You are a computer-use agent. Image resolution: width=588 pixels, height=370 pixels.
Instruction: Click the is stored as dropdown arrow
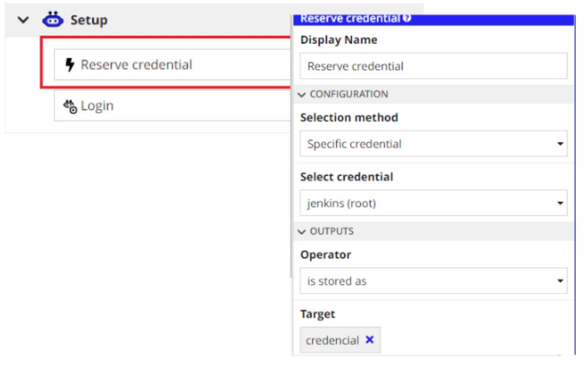point(560,281)
